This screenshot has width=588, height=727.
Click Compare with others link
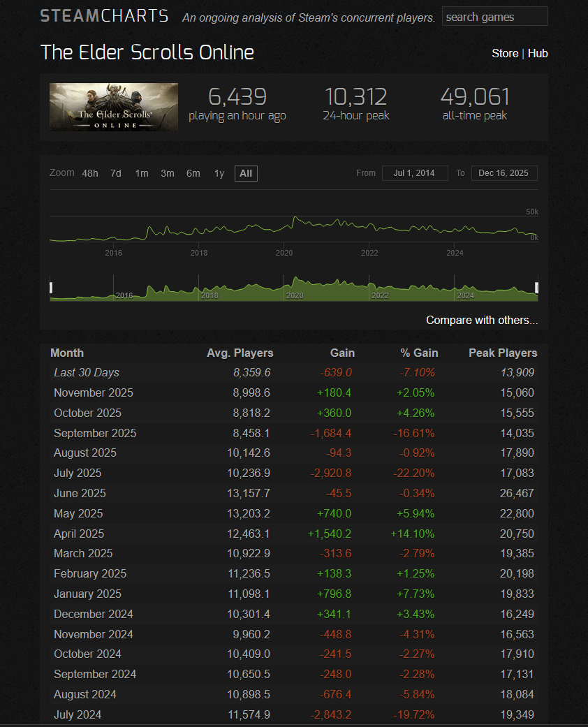[x=482, y=321]
